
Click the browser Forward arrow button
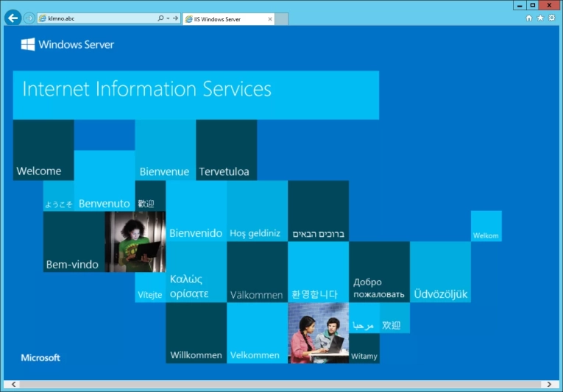[29, 18]
